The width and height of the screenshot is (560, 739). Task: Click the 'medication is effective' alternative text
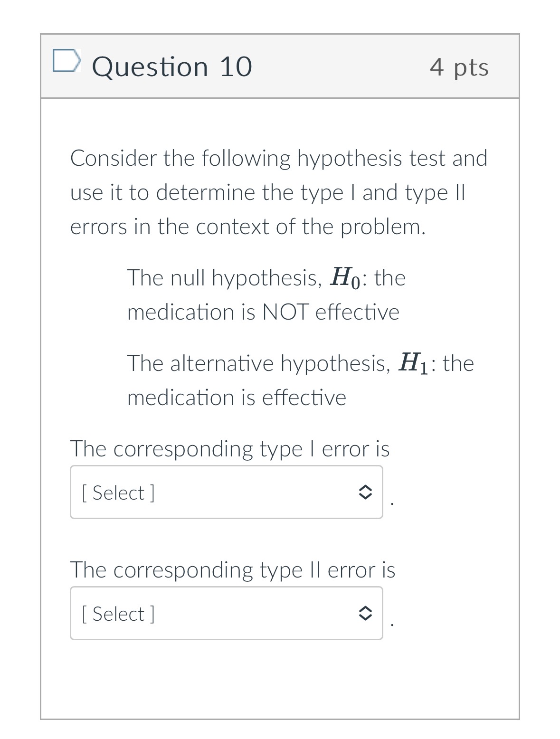click(237, 398)
